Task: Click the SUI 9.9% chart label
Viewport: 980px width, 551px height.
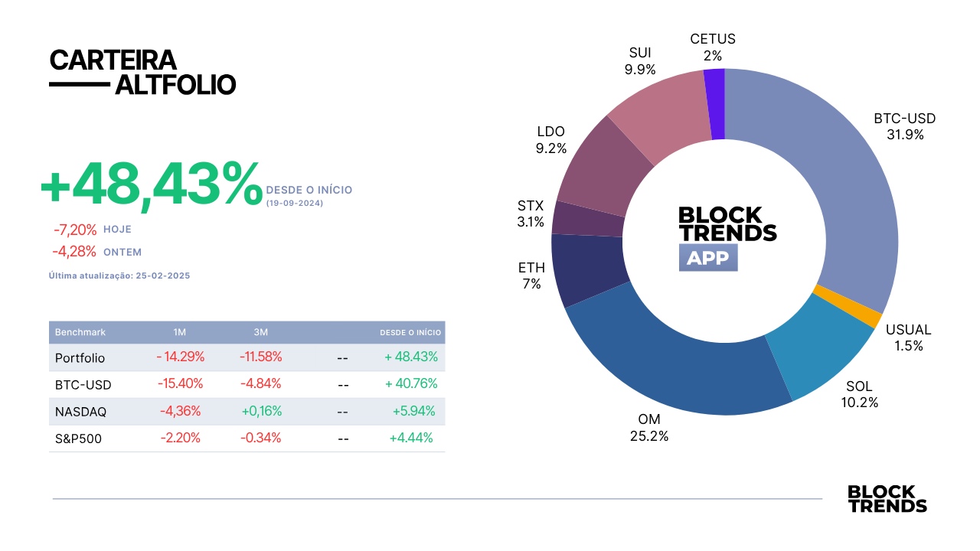Action: click(x=642, y=61)
